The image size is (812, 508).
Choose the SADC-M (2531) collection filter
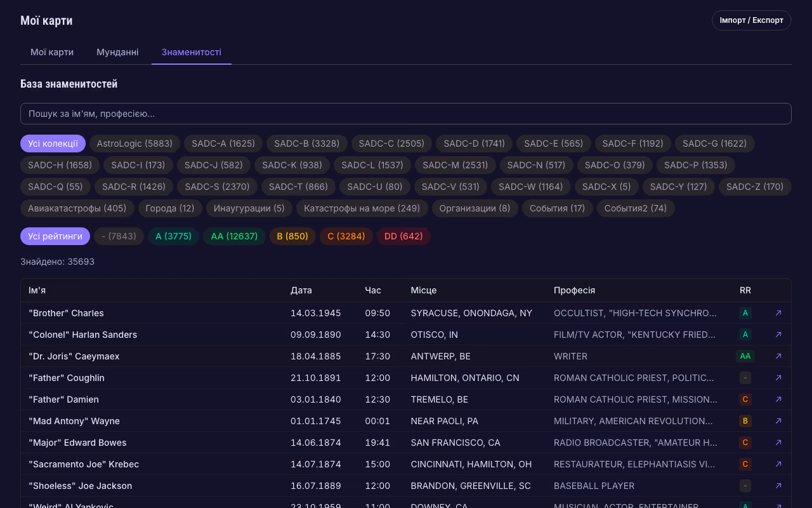[455, 165]
